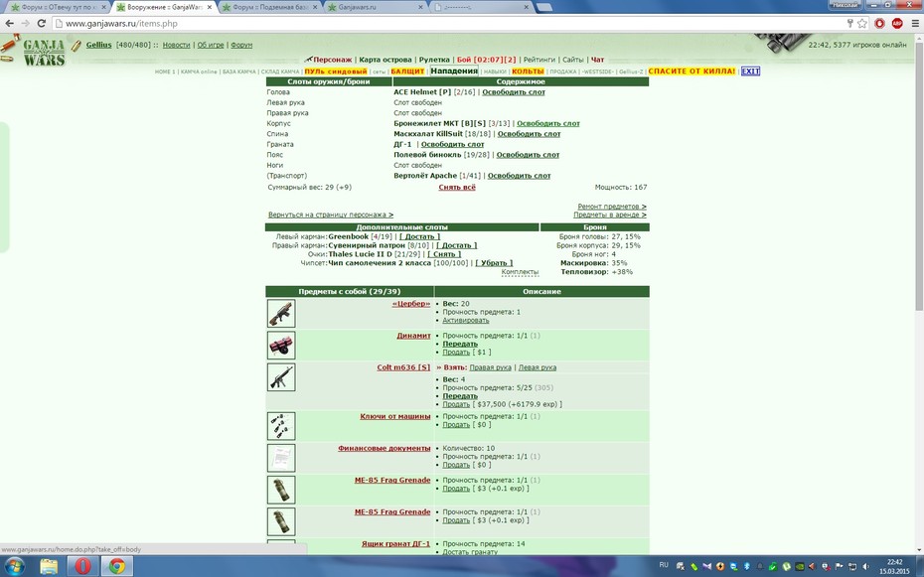Reload the page with the browser refresh icon
The image size is (924, 577).
[x=42, y=24]
